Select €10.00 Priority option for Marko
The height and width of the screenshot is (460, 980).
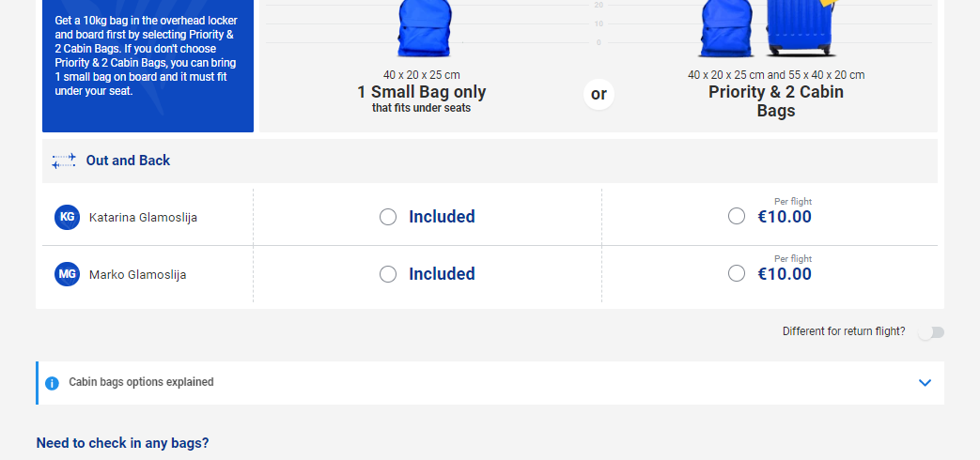[737, 273]
